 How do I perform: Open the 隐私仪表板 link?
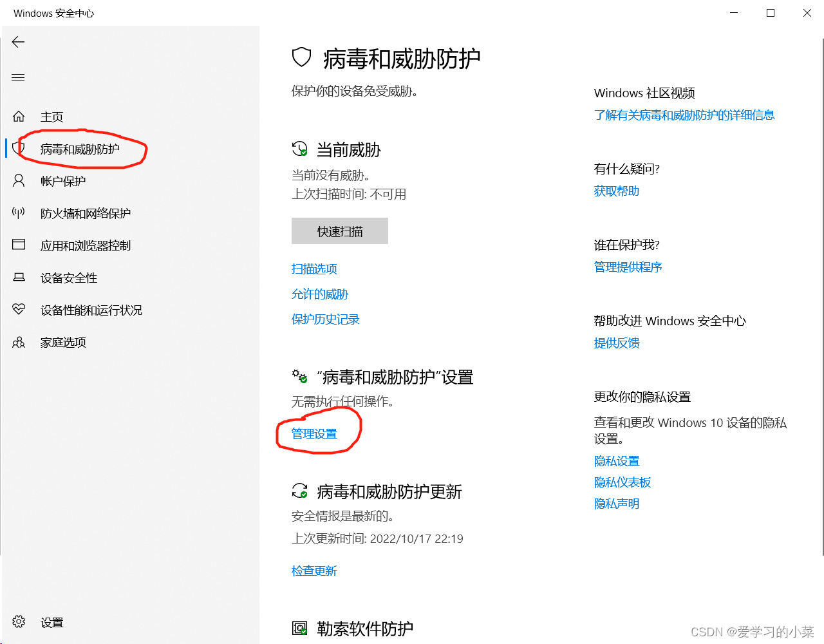[x=623, y=482]
